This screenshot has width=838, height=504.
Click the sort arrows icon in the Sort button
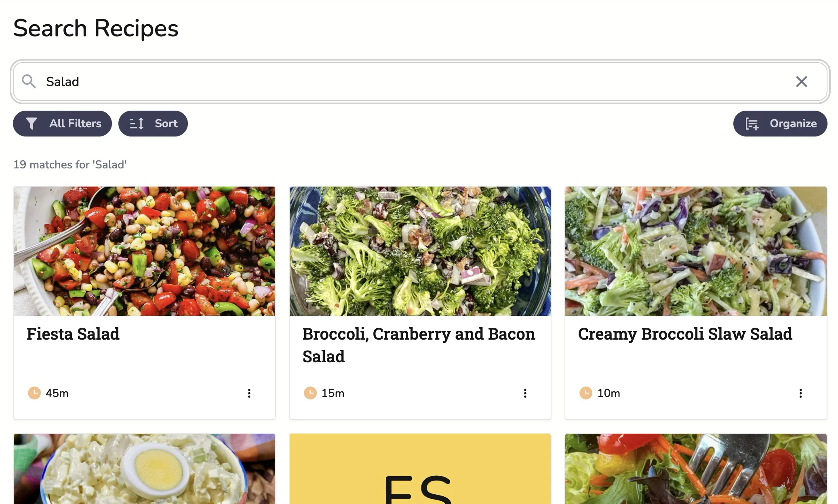[136, 124]
